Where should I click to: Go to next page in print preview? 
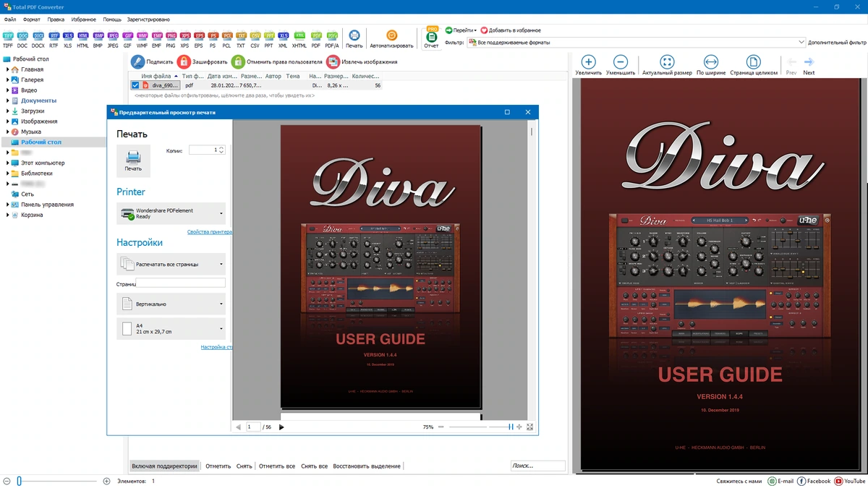(281, 427)
